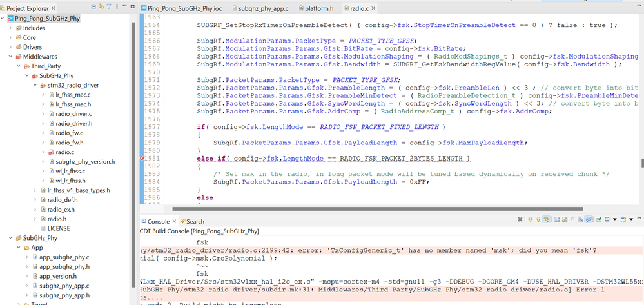Click file icon beside radio_driver.c
Screen dimensions: 644x305
[x=52, y=114]
